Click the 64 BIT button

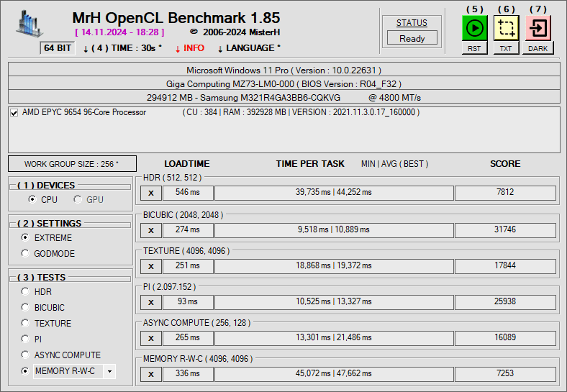click(x=58, y=48)
